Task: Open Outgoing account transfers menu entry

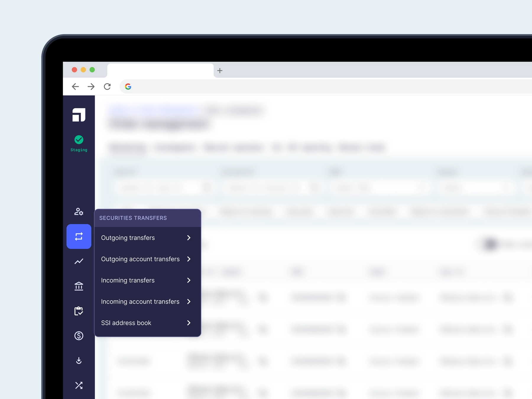Action: coord(147,259)
